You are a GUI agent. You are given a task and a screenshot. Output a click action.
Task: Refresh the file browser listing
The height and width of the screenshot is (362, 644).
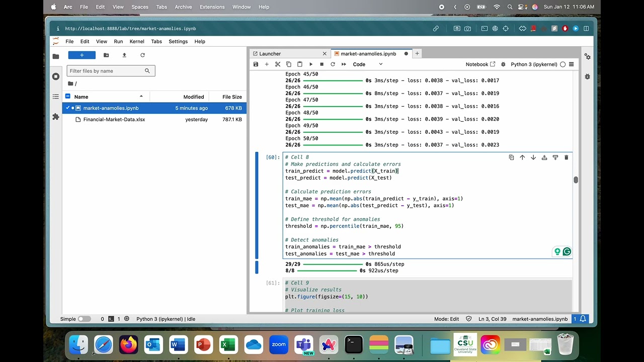point(142,55)
